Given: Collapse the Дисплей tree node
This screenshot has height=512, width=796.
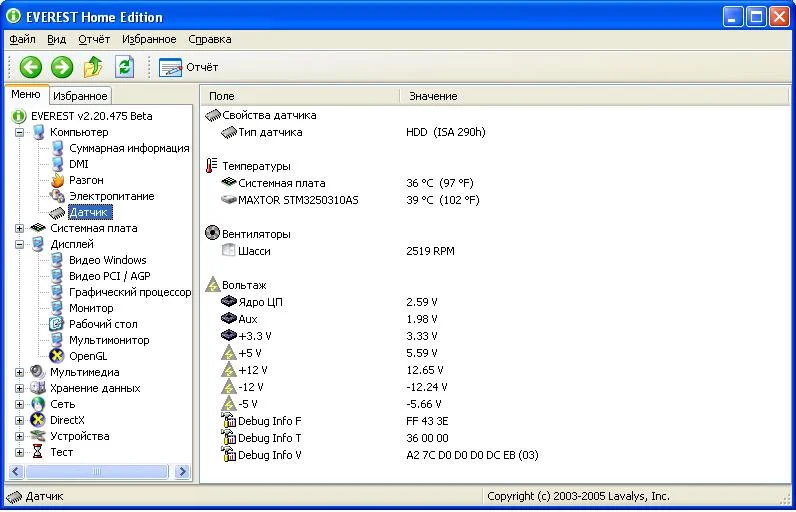Looking at the screenshot, I should (x=19, y=244).
